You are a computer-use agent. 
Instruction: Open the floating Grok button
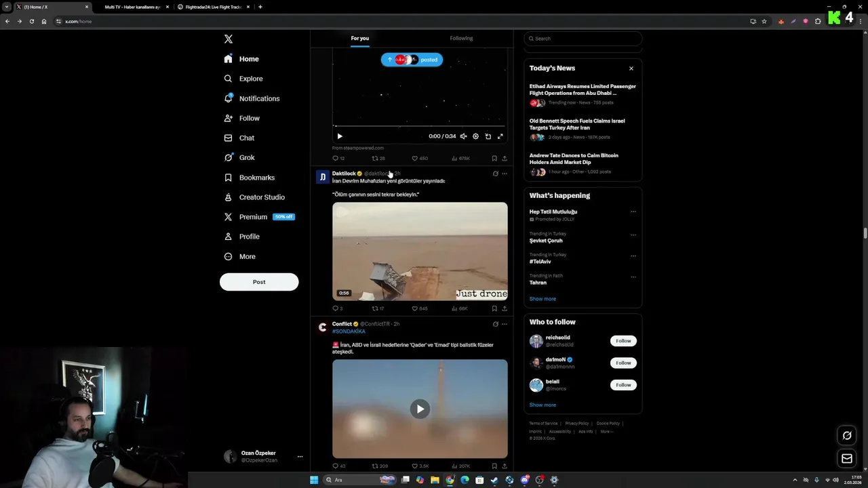847,436
